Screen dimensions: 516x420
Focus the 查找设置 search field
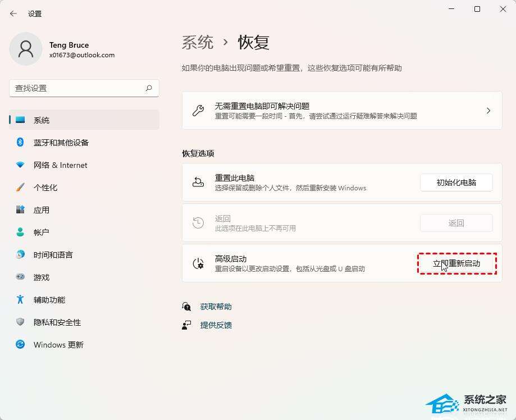(84, 88)
